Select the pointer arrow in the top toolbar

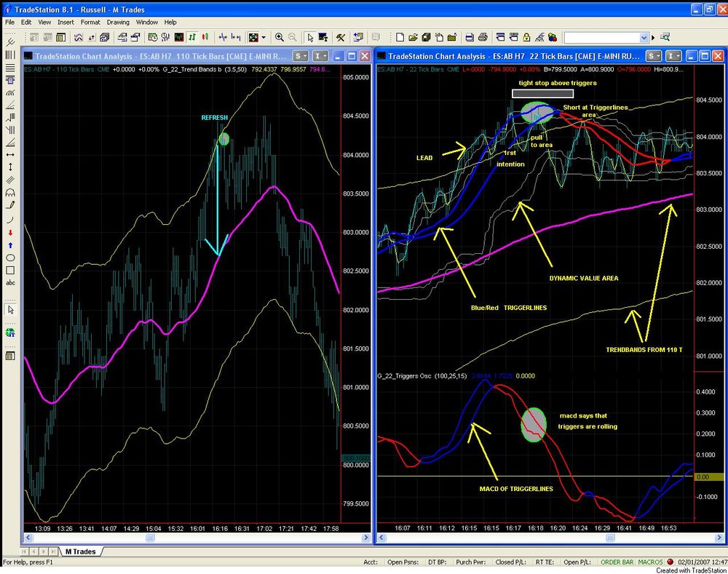[310, 38]
